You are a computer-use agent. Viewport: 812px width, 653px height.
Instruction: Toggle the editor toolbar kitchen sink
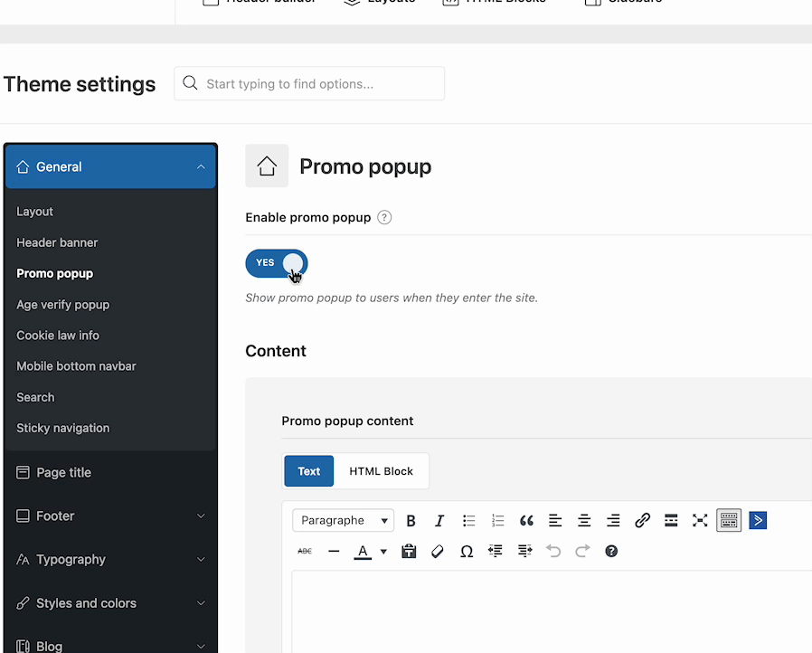tap(729, 520)
